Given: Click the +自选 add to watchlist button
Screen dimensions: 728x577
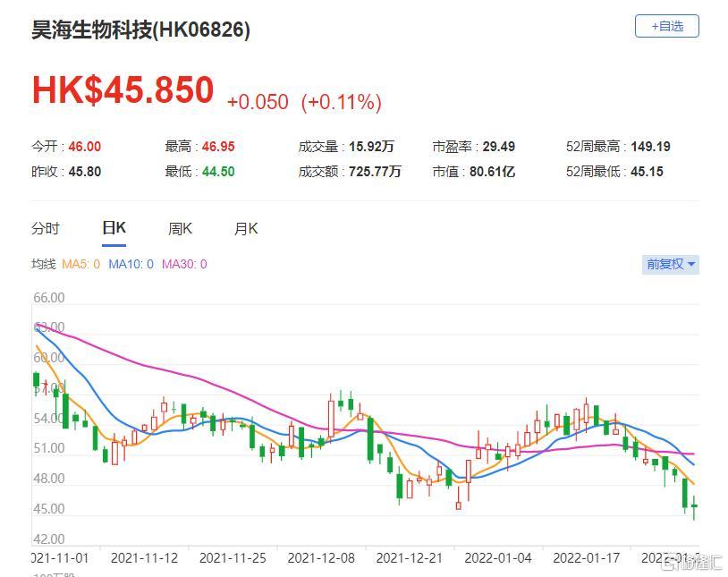Looking at the screenshot, I should click(666, 27).
